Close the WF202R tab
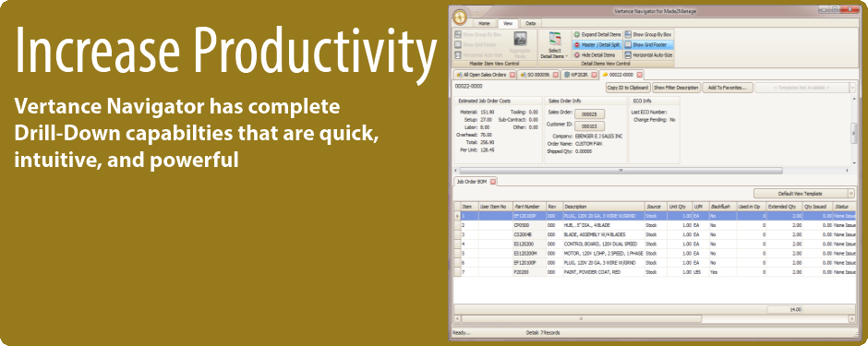Viewport: 868px width, 346px height. [594, 75]
